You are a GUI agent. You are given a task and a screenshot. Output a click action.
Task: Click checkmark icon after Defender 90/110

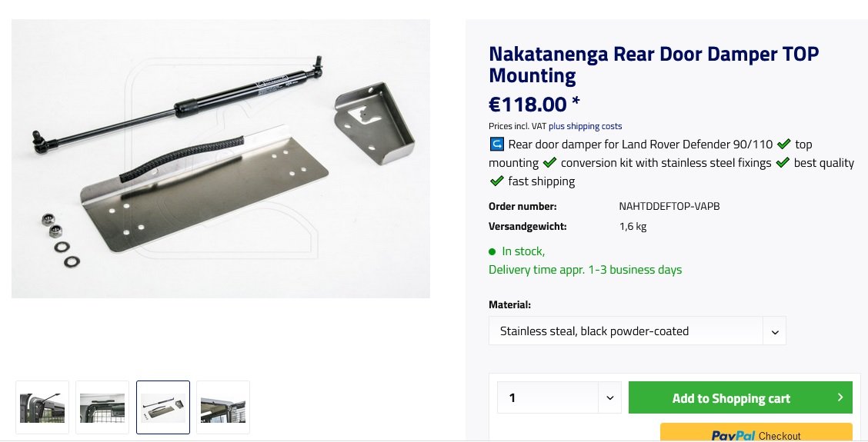click(784, 145)
